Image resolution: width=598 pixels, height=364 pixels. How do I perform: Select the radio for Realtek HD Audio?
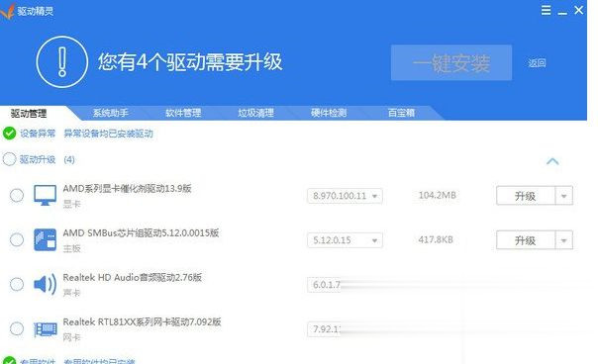pos(17,284)
